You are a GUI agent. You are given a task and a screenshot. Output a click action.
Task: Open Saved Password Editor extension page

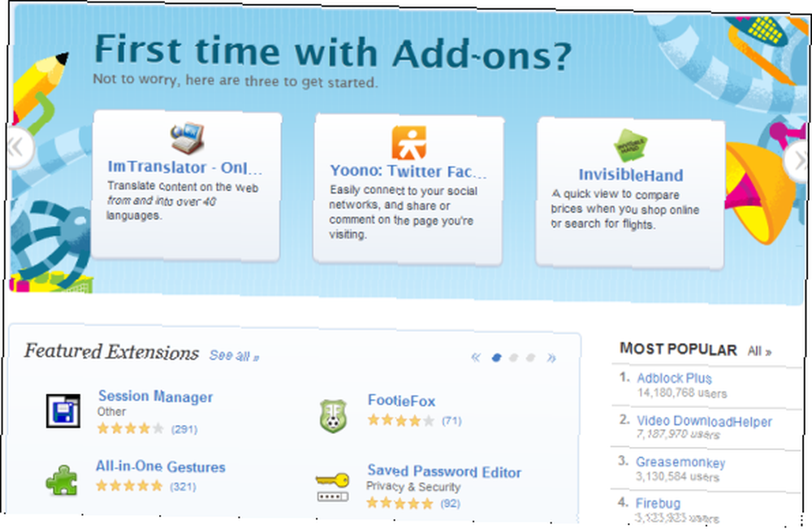(x=444, y=471)
